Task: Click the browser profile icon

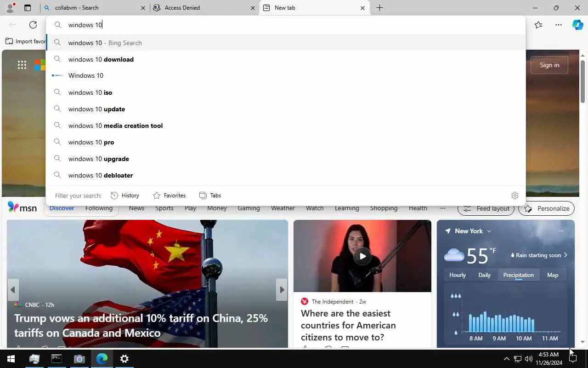Action: click(x=10, y=8)
